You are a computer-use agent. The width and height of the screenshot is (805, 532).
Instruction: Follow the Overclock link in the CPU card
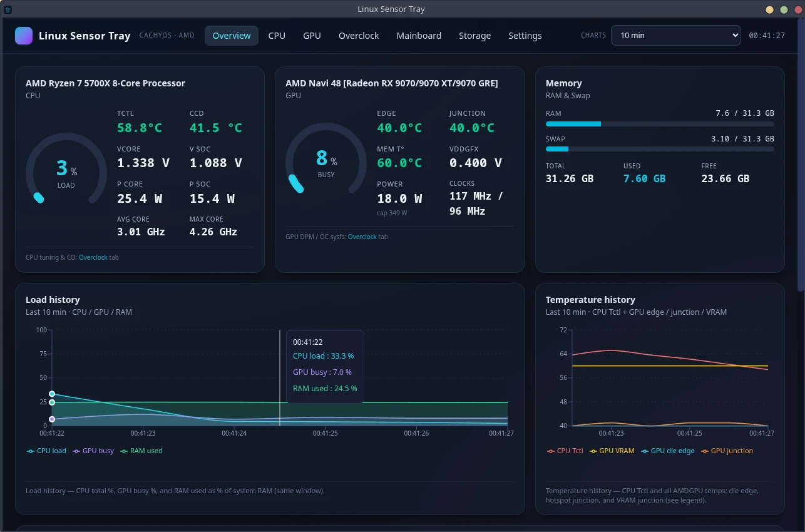(93, 258)
